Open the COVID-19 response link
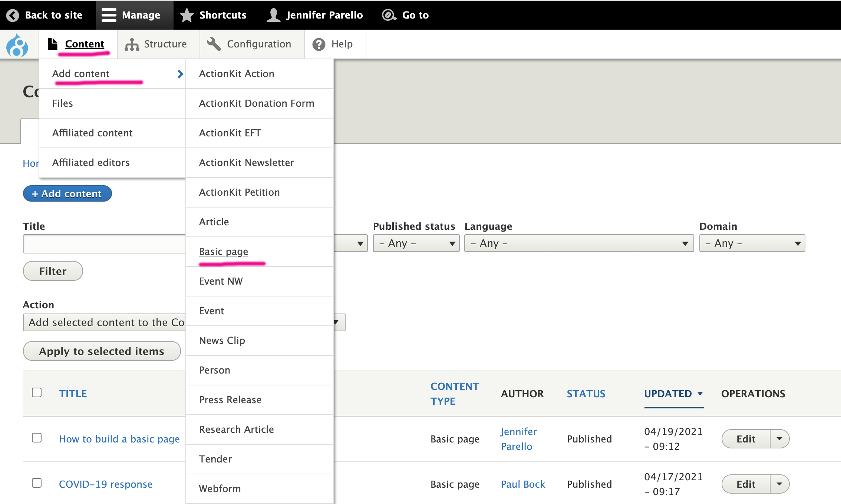 (106, 484)
